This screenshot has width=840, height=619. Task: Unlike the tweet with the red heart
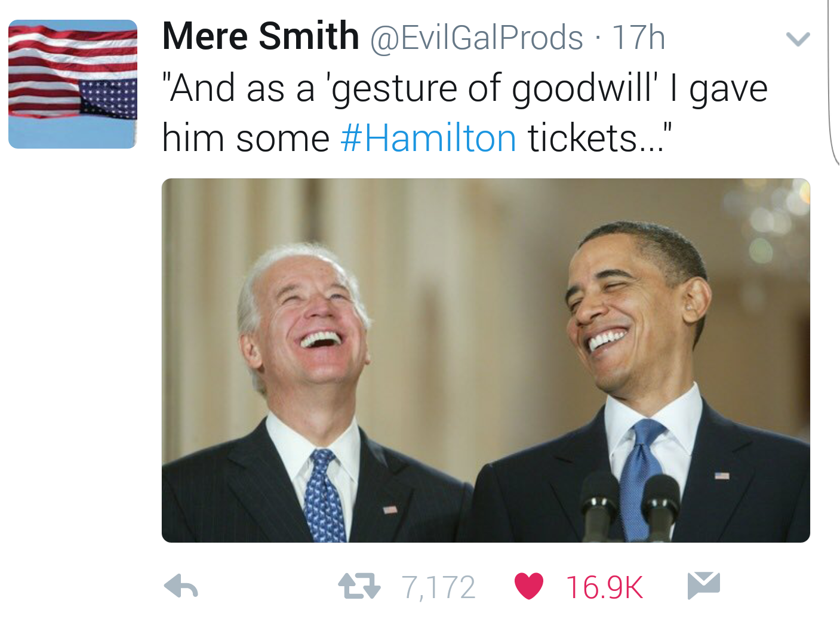click(x=529, y=586)
